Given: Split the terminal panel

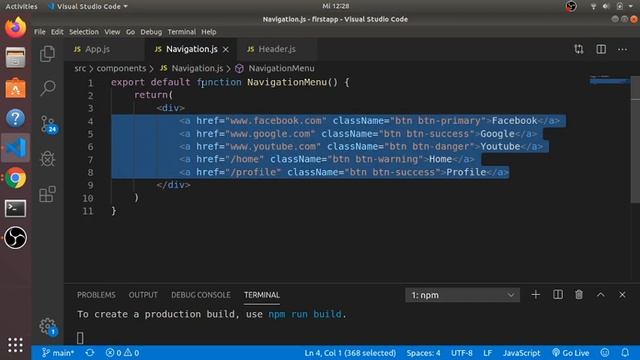Looking at the screenshot, I should tap(558, 295).
